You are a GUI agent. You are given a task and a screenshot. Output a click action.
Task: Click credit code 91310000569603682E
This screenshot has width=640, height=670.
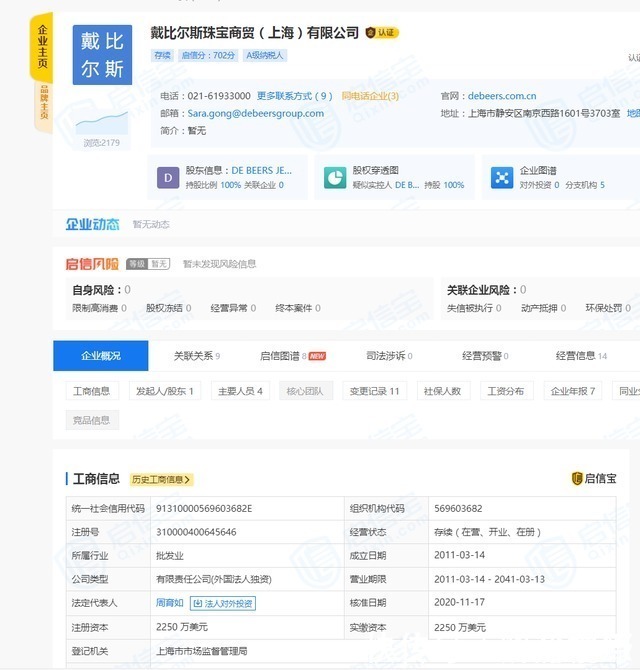point(204,508)
